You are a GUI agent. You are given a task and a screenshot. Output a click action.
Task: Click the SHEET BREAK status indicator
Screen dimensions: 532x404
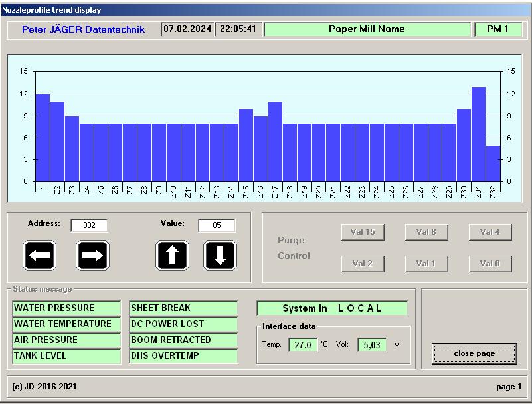[x=183, y=308]
